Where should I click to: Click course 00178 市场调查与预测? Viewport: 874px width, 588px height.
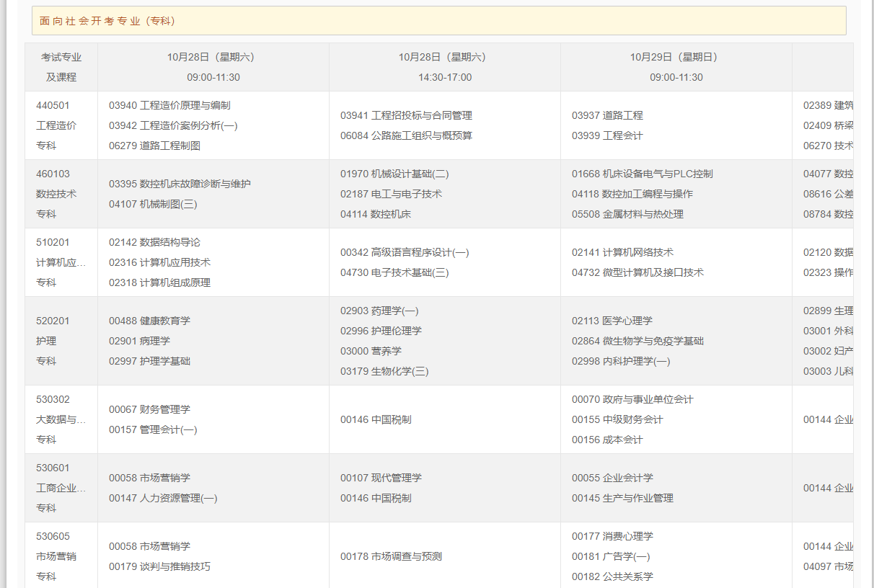[x=391, y=556]
